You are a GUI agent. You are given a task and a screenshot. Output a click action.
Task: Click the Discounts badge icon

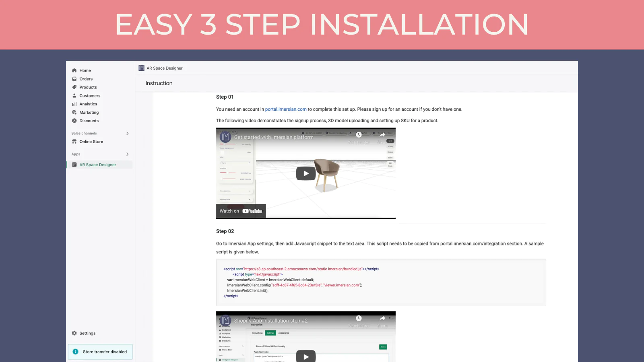pyautogui.click(x=74, y=121)
